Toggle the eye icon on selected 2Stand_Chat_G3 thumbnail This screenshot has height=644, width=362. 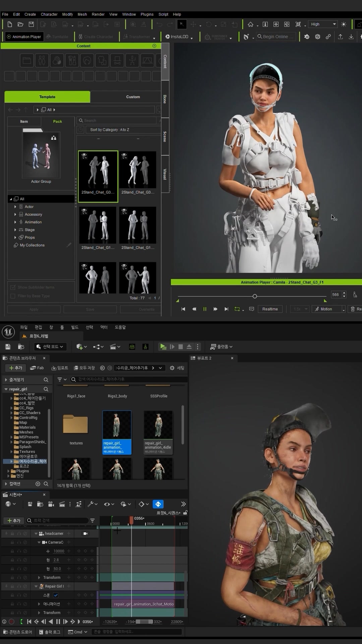click(x=84, y=156)
